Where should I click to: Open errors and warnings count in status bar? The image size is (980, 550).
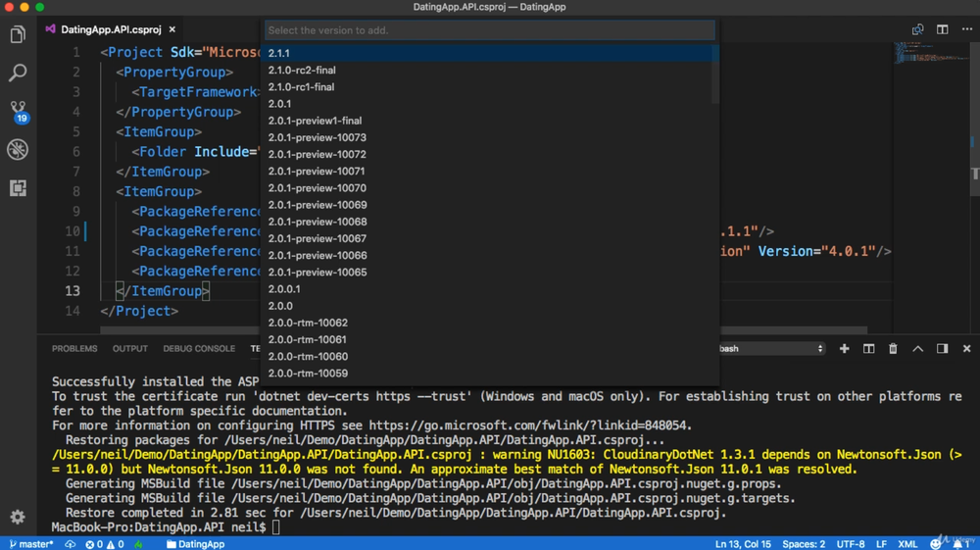pos(105,544)
